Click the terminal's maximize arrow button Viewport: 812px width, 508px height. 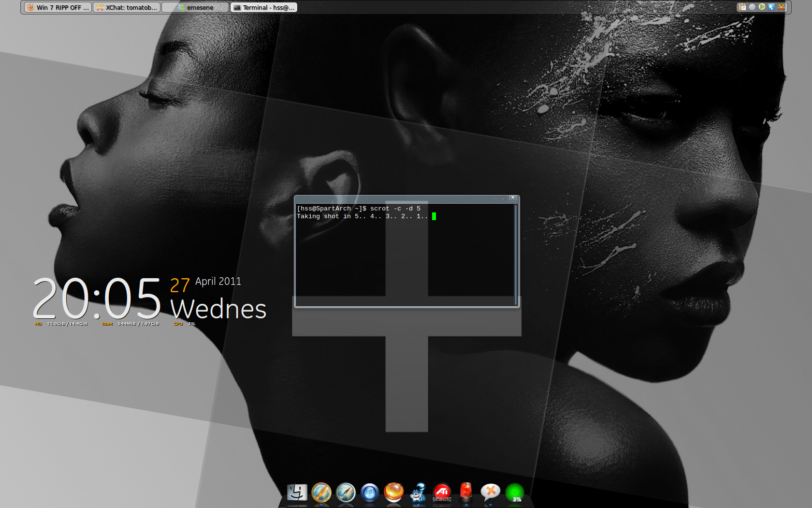pos(503,198)
